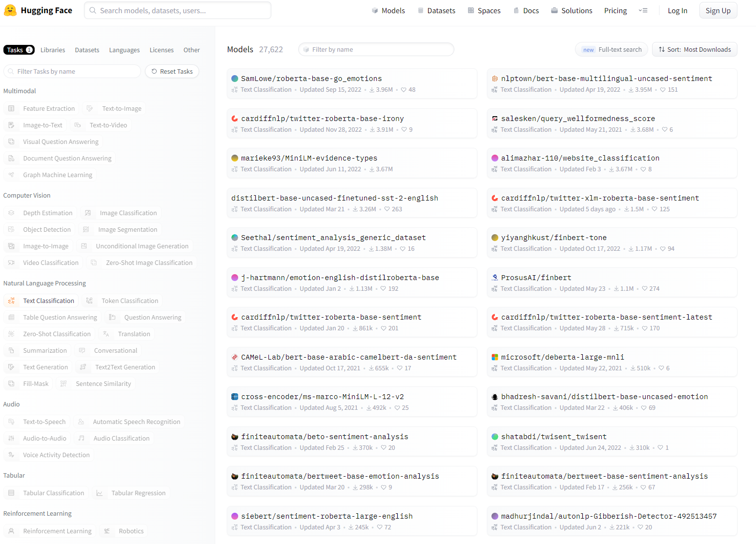
Task: Open the extra navigation menu icon after Pricing
Action: pos(643,10)
